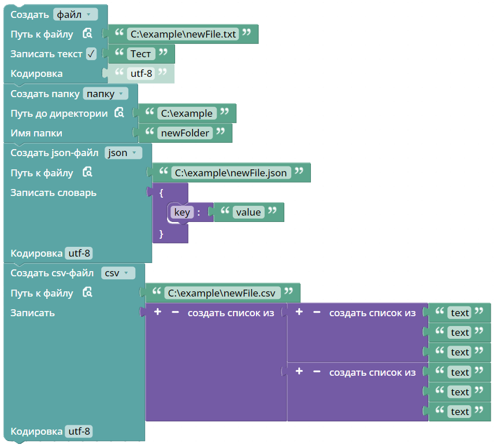Edit the C:\example\newFile.json path field
Image resolution: width=497 pixels, height=448 pixels.
pos(231,173)
